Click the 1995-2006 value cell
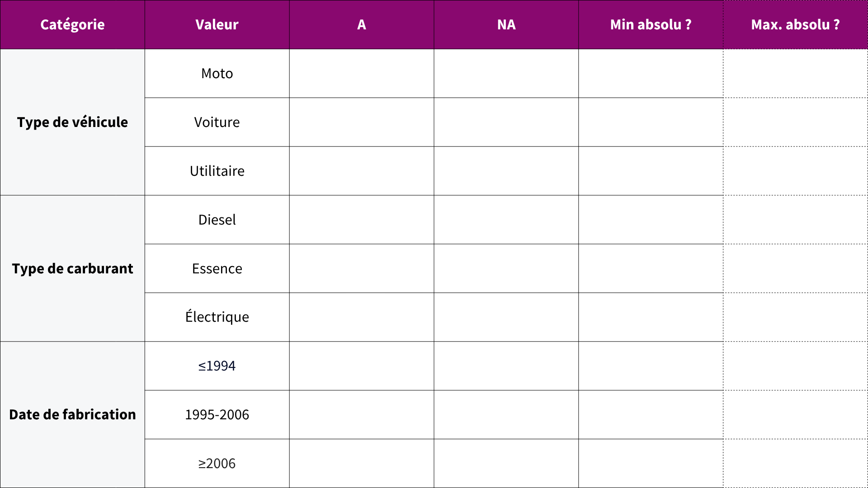The image size is (868, 488). pos(217,414)
